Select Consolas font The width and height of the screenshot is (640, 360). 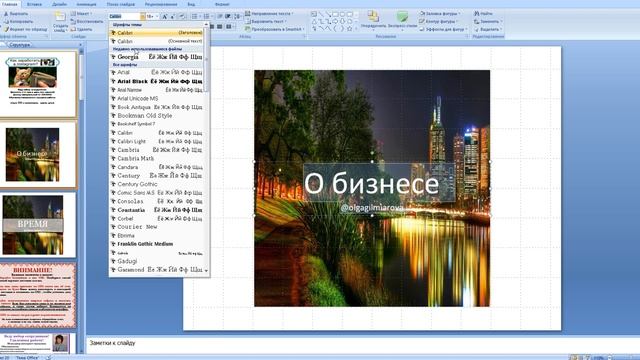[156, 201]
